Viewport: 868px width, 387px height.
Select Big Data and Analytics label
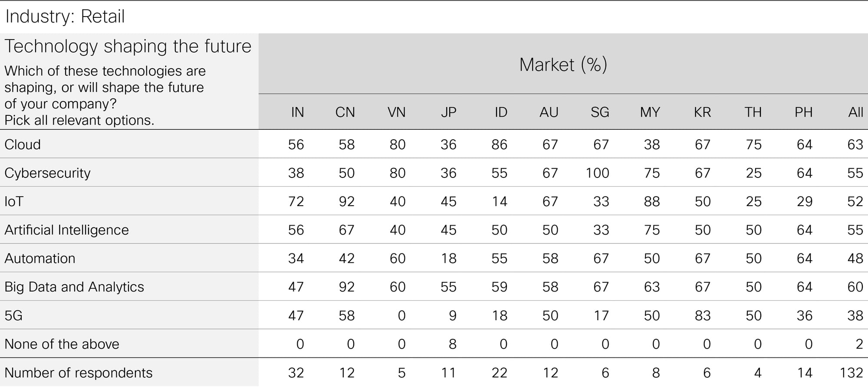[74, 287]
